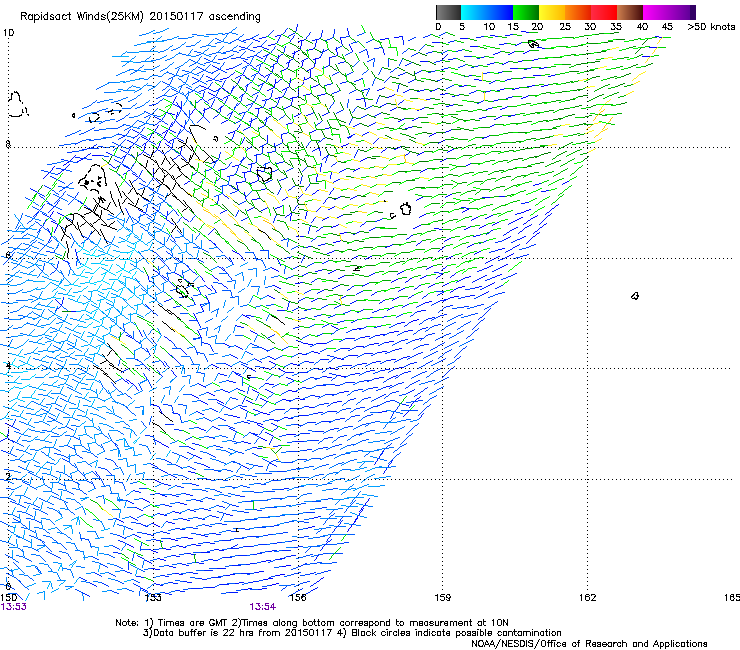This screenshot has width=740, height=650.
Task: Click the latitude '2' axis label
Action: [8, 477]
